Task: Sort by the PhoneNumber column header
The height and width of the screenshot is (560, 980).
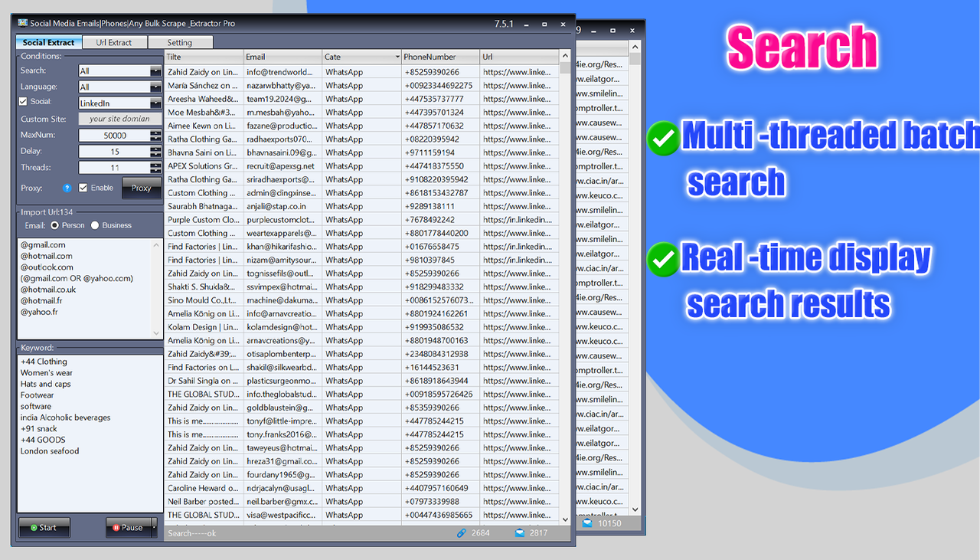Action: [440, 57]
